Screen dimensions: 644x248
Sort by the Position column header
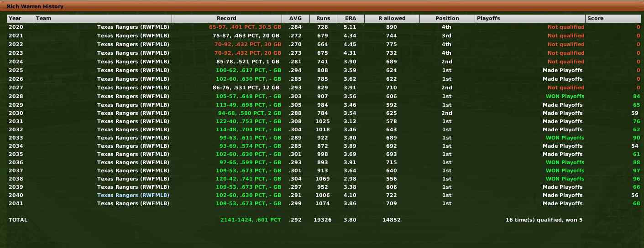[x=447, y=18]
